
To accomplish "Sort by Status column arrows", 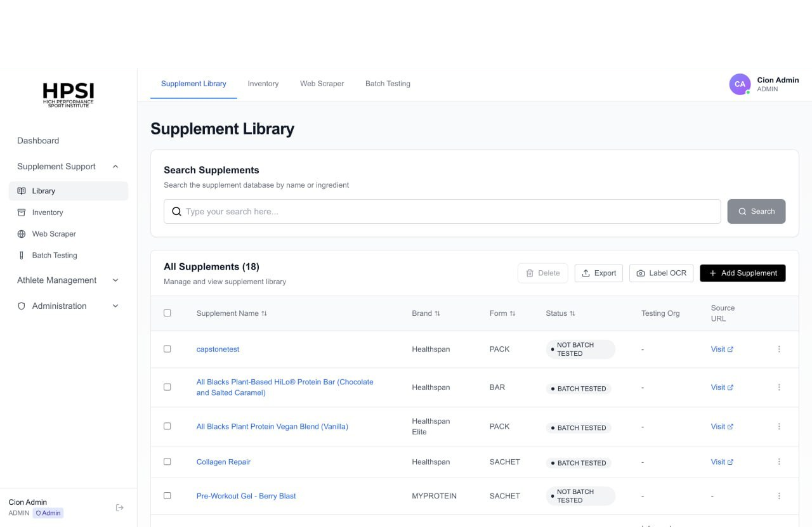I will [572, 313].
